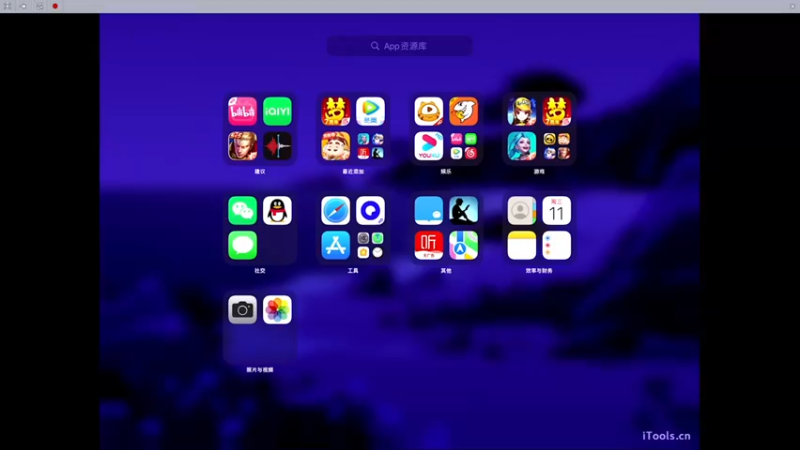Image resolution: width=800 pixels, height=450 pixels.
Task: Open the App Store
Action: pos(336,245)
